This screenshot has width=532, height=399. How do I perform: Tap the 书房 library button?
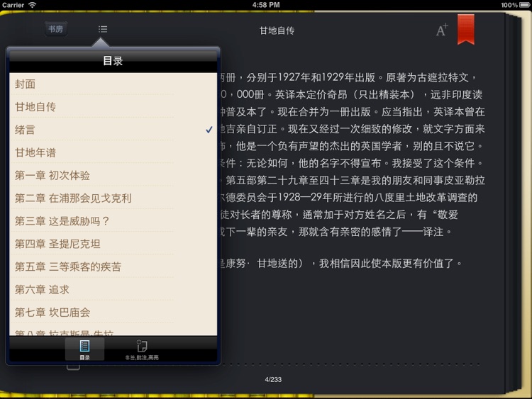(55, 29)
